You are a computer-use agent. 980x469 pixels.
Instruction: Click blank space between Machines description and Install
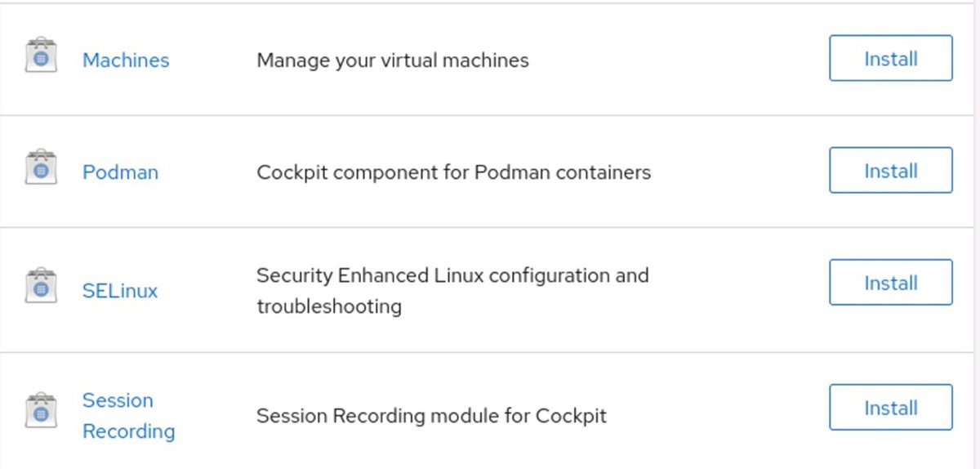coord(678,60)
